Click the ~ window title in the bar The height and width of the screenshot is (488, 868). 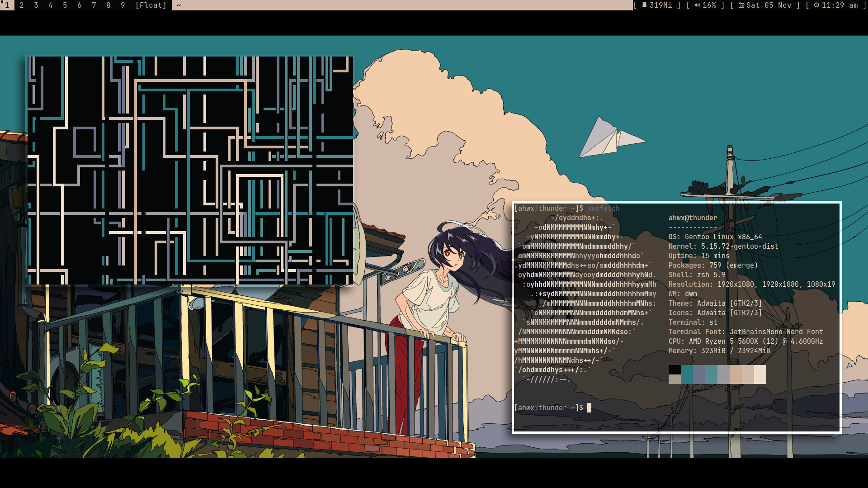(179, 5)
